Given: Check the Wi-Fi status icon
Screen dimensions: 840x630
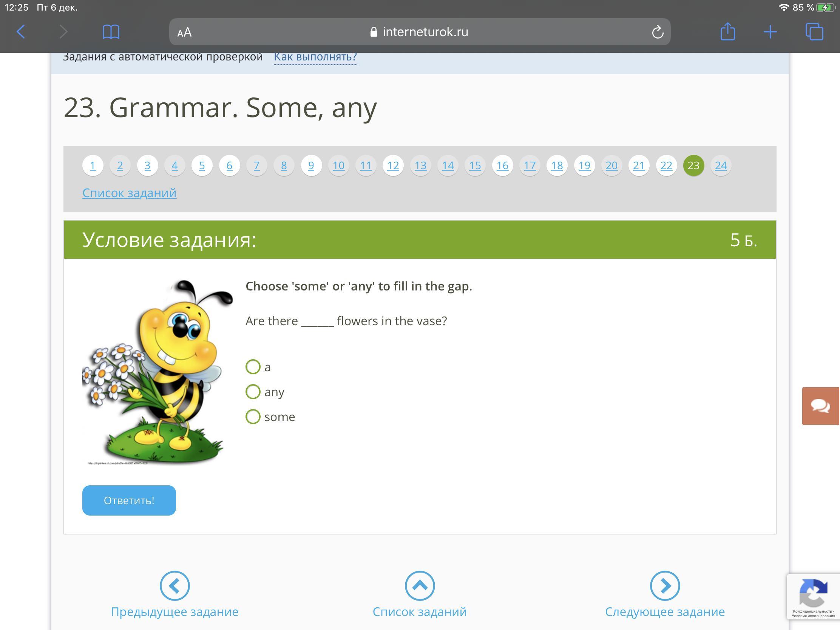Looking at the screenshot, I should tap(783, 7).
